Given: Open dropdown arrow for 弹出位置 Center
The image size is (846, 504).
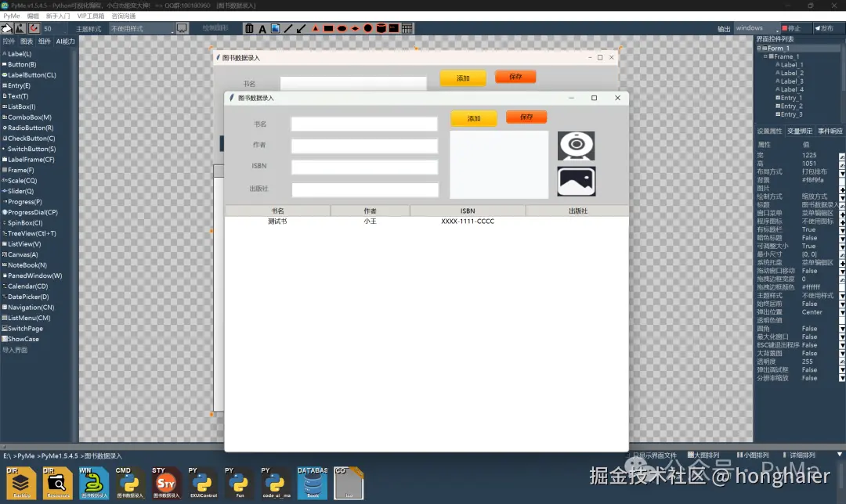Looking at the screenshot, I should point(842,312).
